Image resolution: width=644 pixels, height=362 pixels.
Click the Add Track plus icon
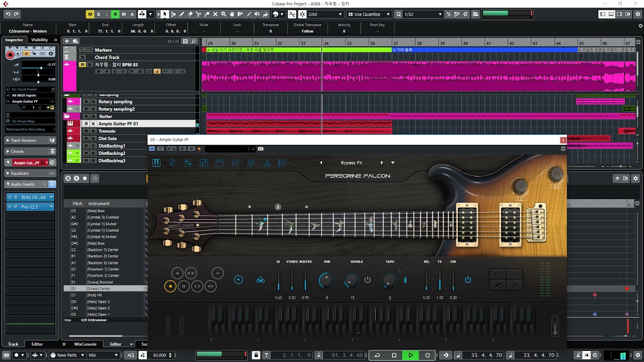coord(67,41)
